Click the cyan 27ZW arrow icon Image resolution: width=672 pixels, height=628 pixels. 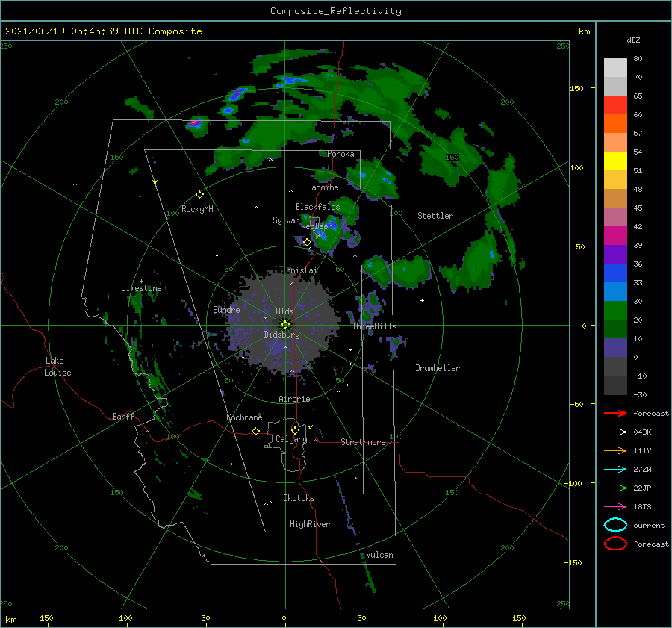615,470
